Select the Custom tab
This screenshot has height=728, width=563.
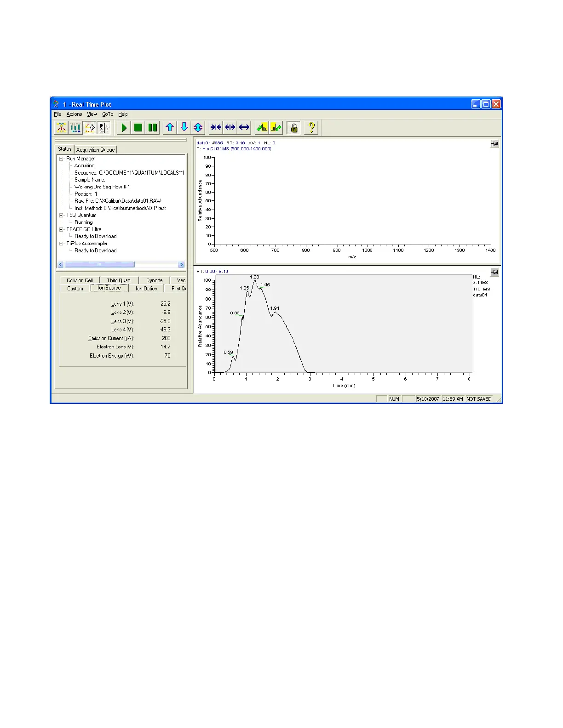pyautogui.click(x=75, y=289)
